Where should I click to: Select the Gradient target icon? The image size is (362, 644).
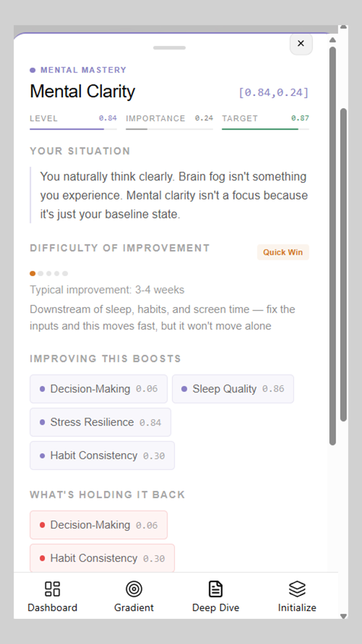pos(134,589)
